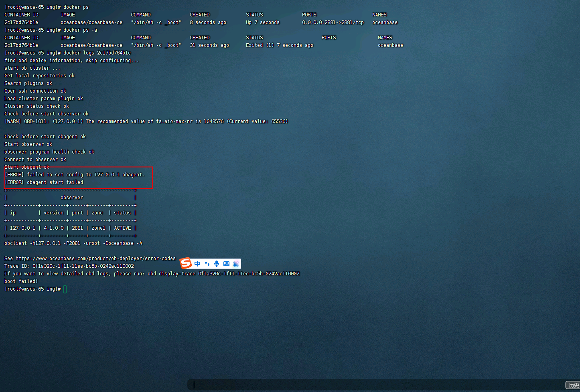Open the IME toolbox grid icon
The height and width of the screenshot is (392, 580).
pos(236,264)
